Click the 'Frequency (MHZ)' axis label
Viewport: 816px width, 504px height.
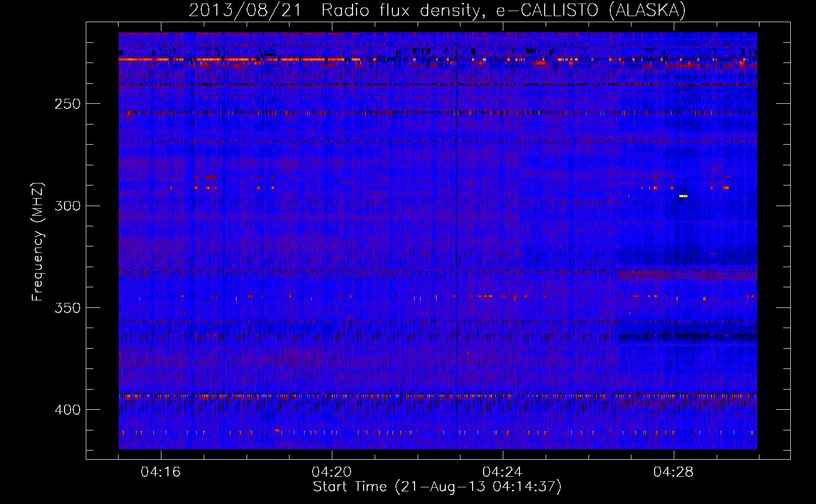pos(38,242)
